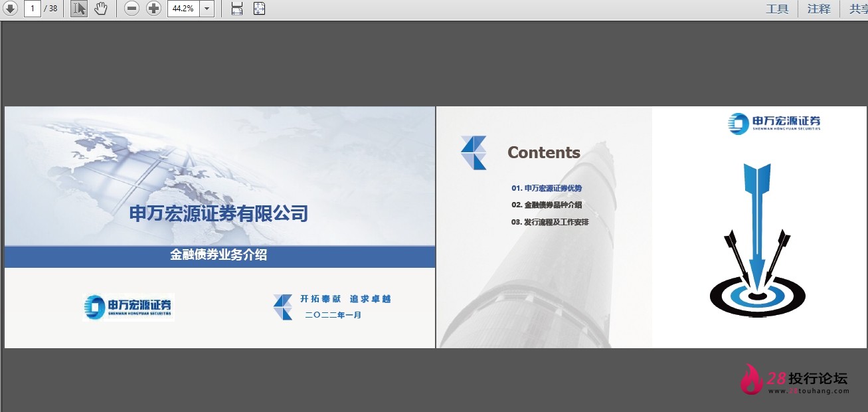Open the 工具 panel
This screenshot has width=868, height=412.
click(777, 9)
